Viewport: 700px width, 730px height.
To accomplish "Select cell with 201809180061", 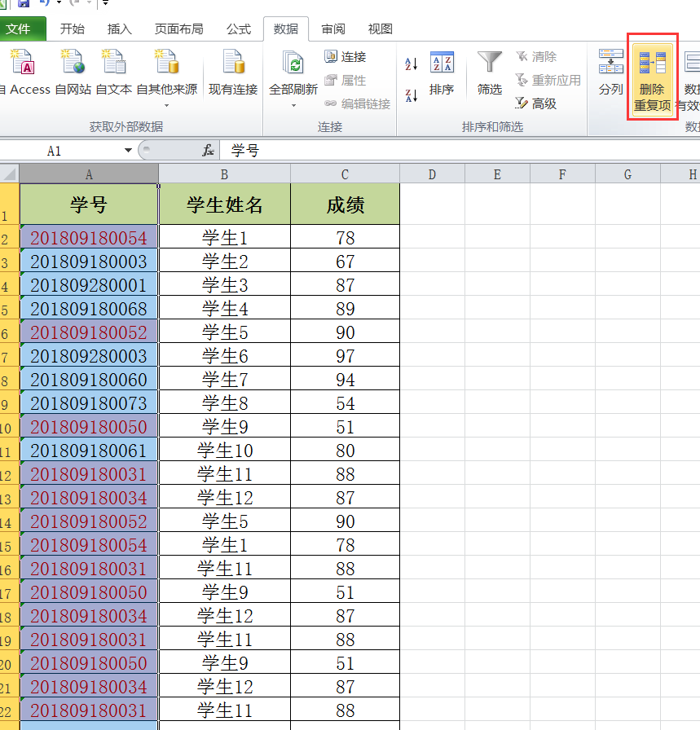I will pyautogui.click(x=89, y=450).
